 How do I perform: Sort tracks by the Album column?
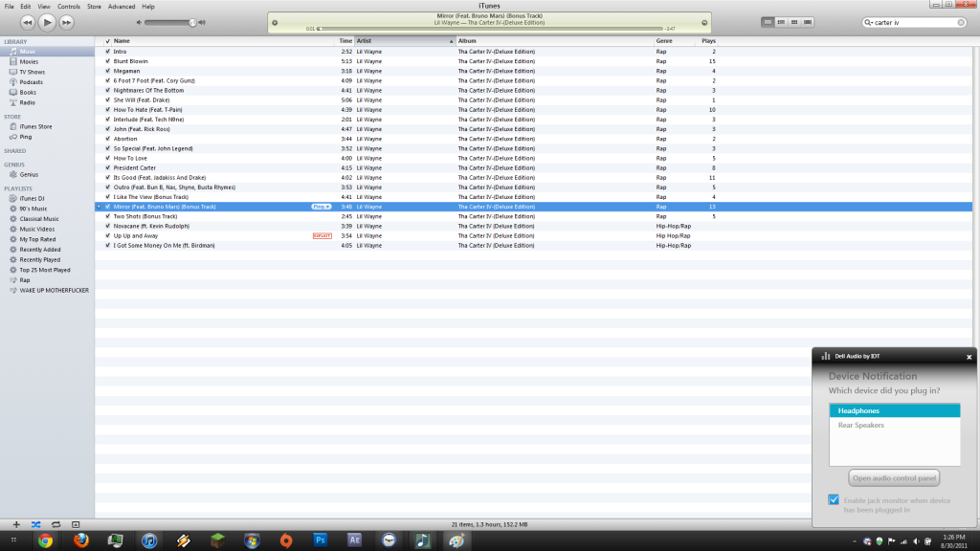tap(555, 41)
